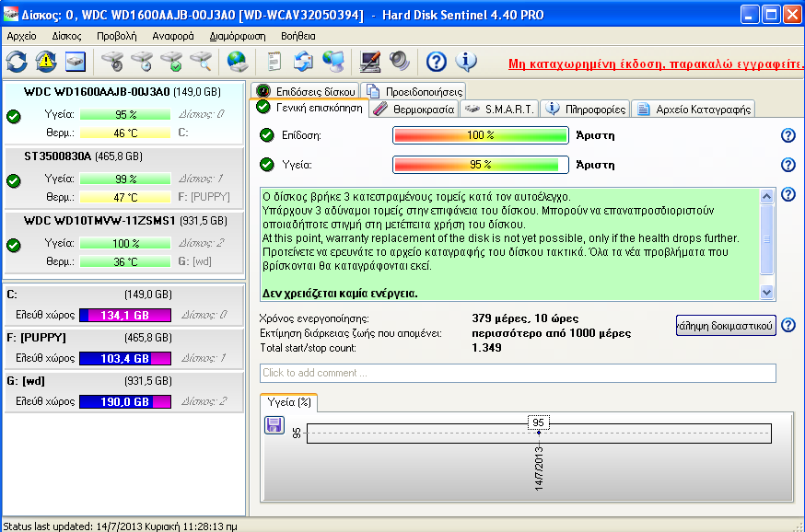Viewport: 805px width, 532px height.
Task: Open the text report notepad icon
Action: tap(274, 62)
